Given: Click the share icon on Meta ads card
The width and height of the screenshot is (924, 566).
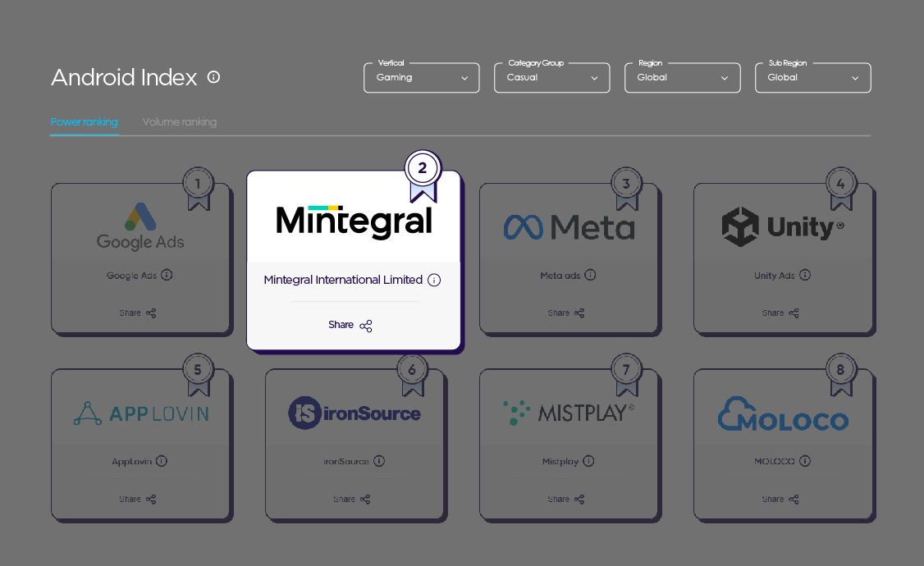Looking at the screenshot, I should (x=579, y=313).
